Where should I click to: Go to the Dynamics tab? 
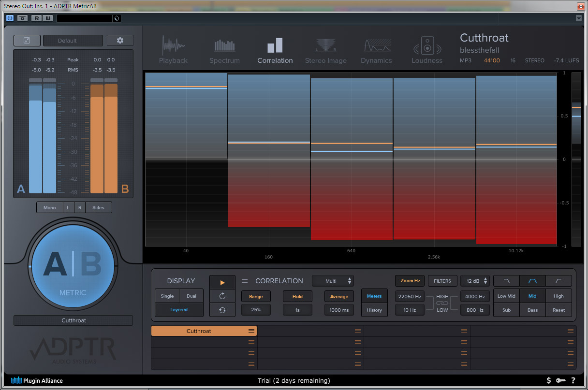[x=376, y=50]
